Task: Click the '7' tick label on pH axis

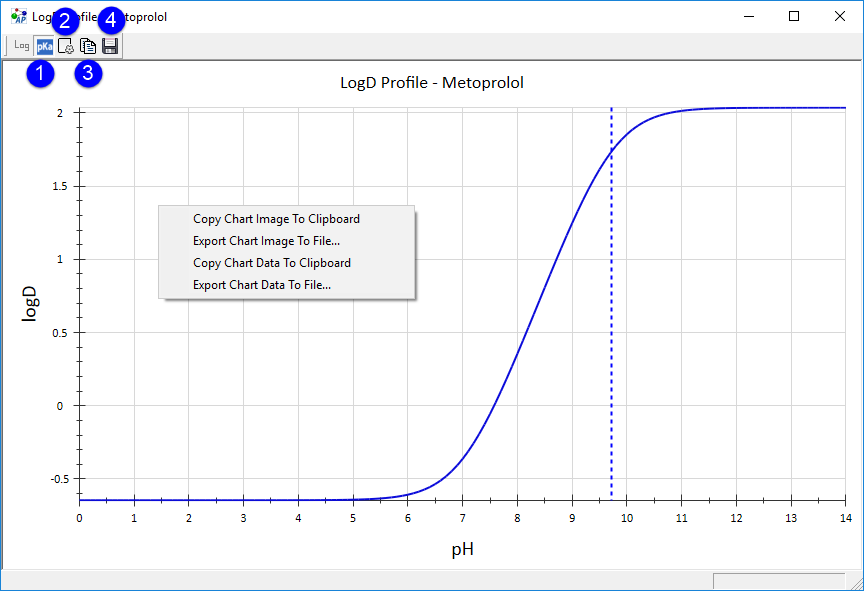Action: click(462, 518)
